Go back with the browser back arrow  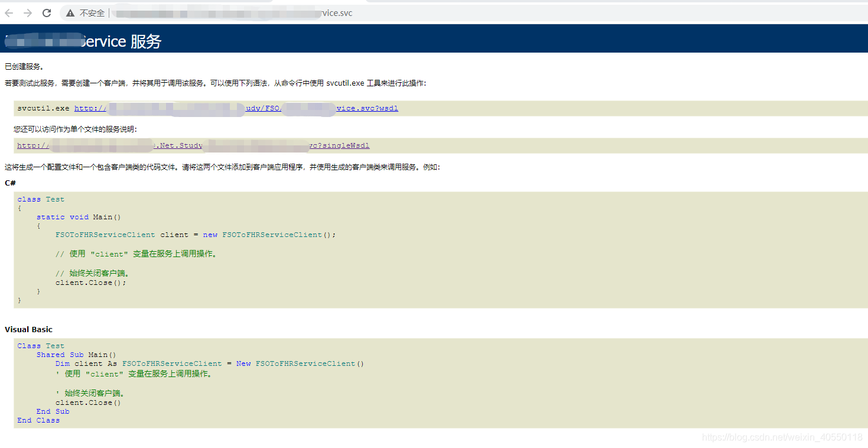(9, 13)
